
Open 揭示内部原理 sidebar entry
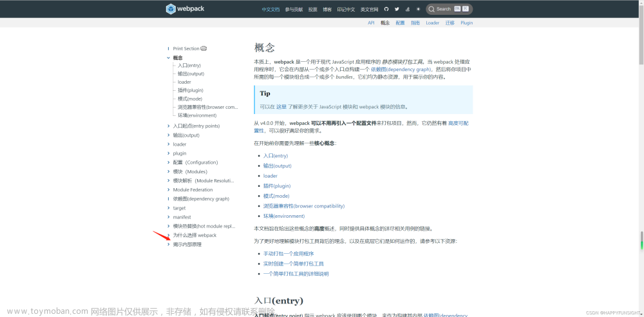click(x=187, y=244)
